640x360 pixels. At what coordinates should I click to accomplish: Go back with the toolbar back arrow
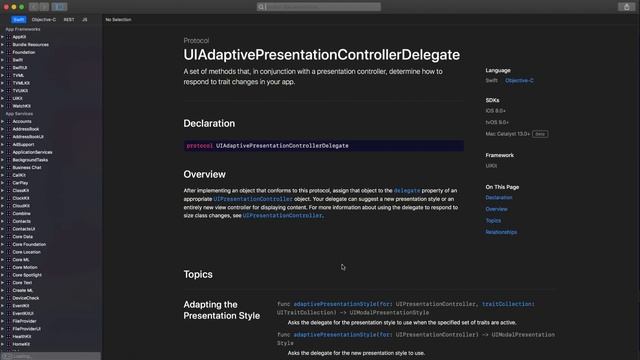[34, 7]
